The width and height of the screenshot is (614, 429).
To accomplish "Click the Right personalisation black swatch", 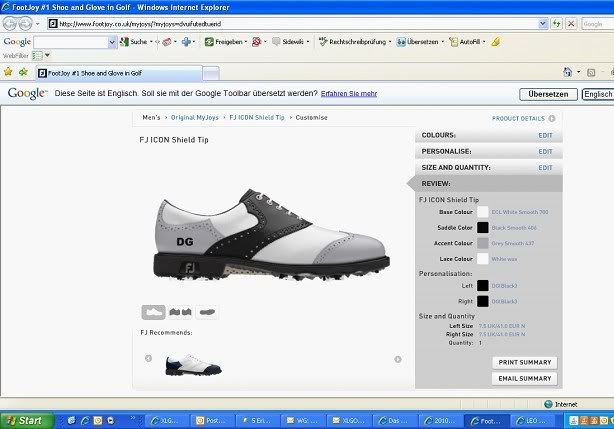I will [482, 301].
